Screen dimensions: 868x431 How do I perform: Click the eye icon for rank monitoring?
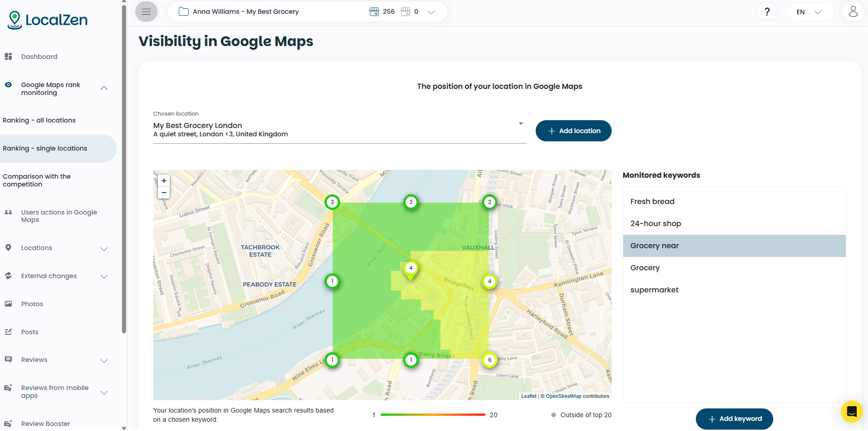click(8, 85)
